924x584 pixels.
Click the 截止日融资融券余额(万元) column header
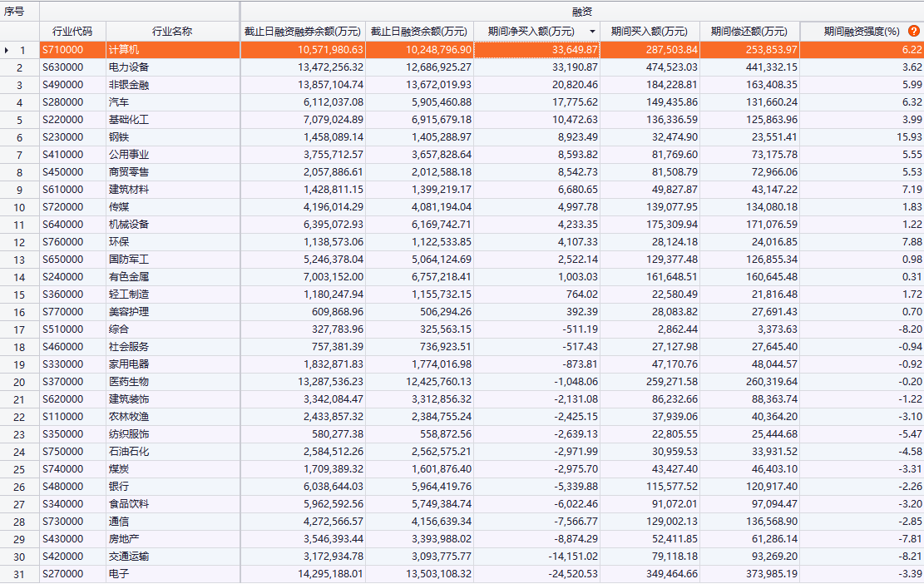click(x=303, y=32)
